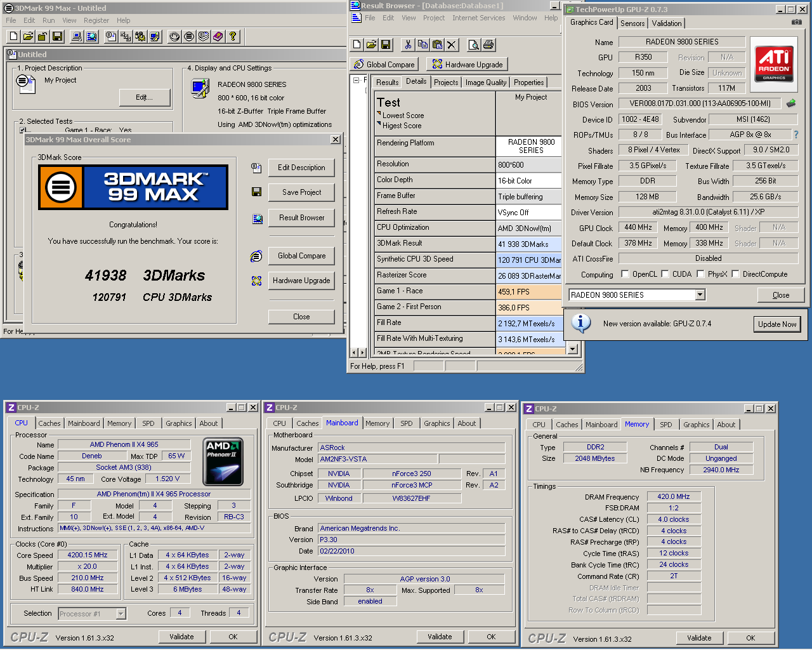The image size is (812, 650).
Task: Print using the printer icon
Action: (x=488, y=44)
